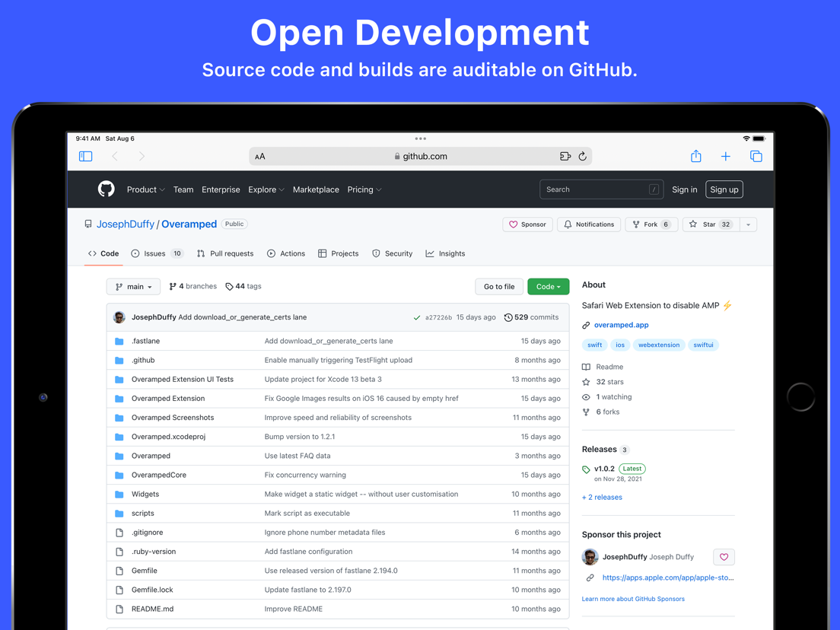
Task: Click the sponsor heart button for JosephDuffy
Action: tap(724, 557)
